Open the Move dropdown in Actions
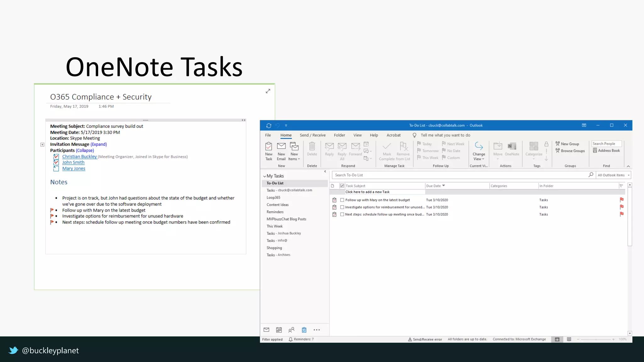Viewport: 644px width, 362px height. click(498, 151)
